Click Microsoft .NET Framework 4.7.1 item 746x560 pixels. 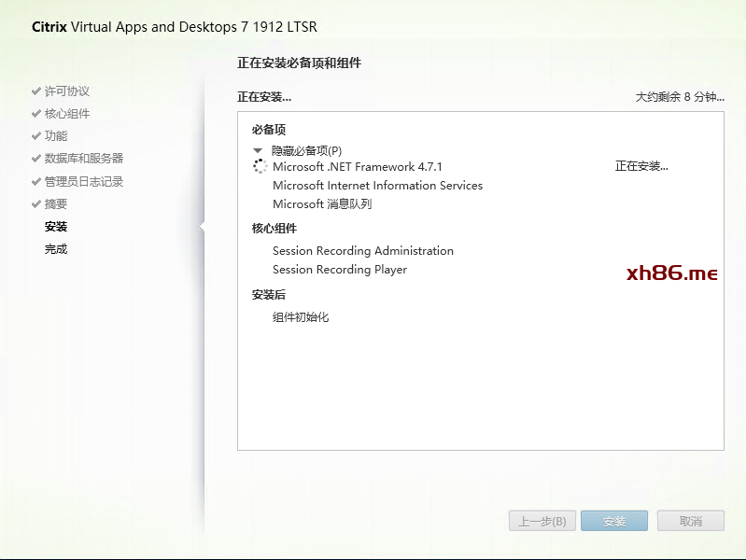click(x=357, y=167)
